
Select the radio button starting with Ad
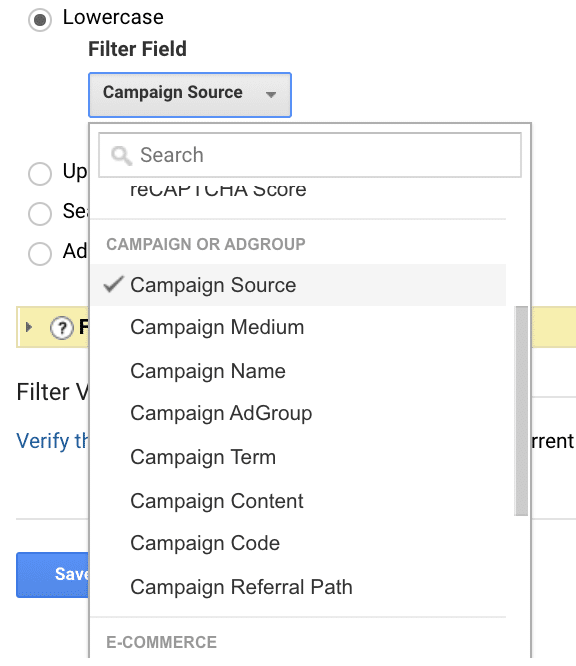point(40,254)
